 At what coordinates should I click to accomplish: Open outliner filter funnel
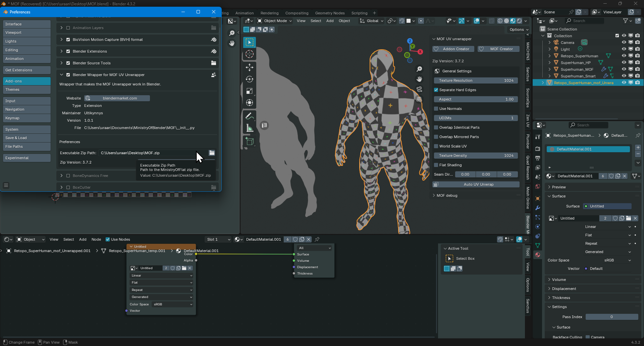pos(626,21)
